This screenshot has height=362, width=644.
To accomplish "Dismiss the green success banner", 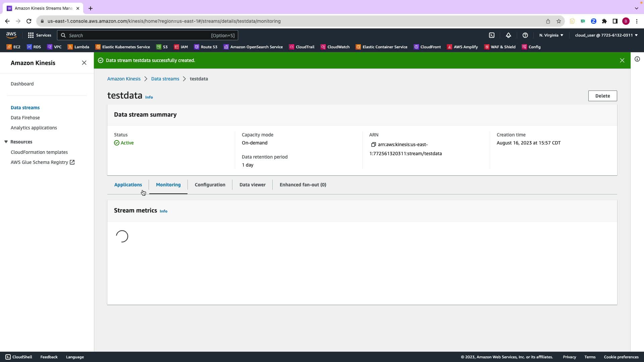I will (622, 60).
